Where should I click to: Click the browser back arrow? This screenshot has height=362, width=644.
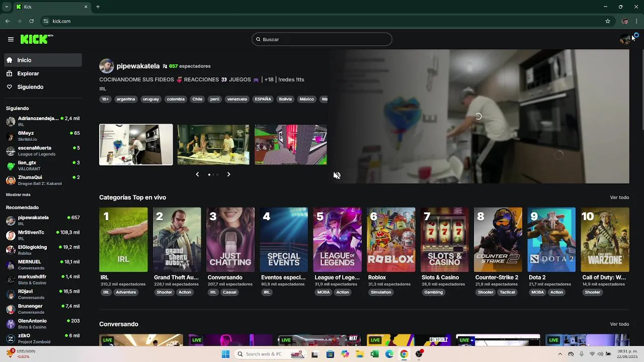point(7,21)
